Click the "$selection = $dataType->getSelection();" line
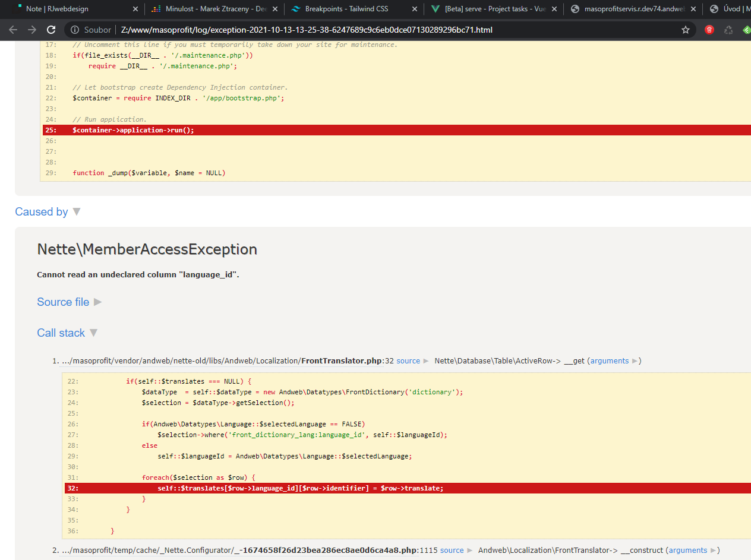 click(x=218, y=403)
